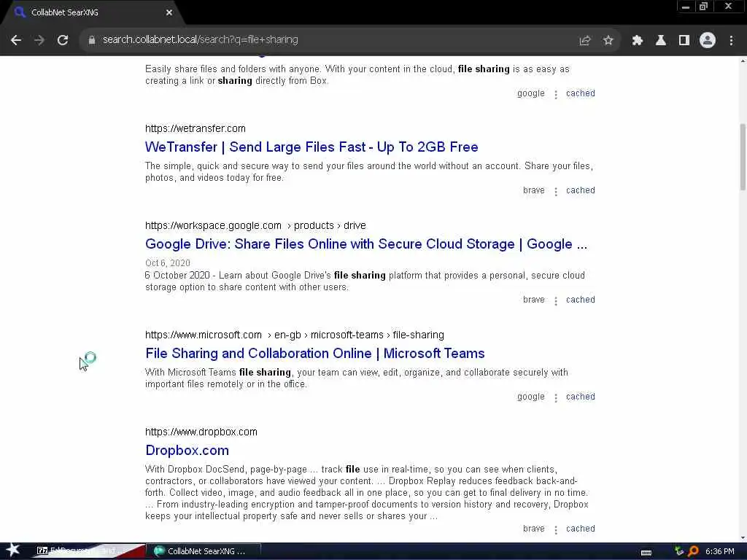Open the Extensions puzzle icon
The image size is (747, 560).
click(x=638, y=41)
